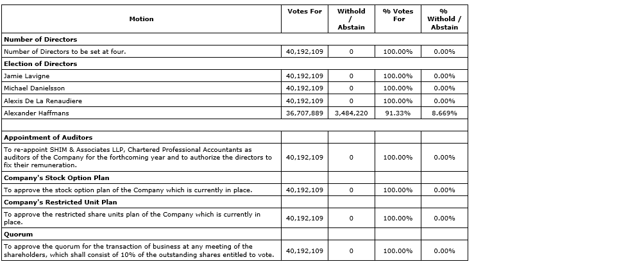
Task: Click director name Jamie Lavigne
Action: coord(27,76)
